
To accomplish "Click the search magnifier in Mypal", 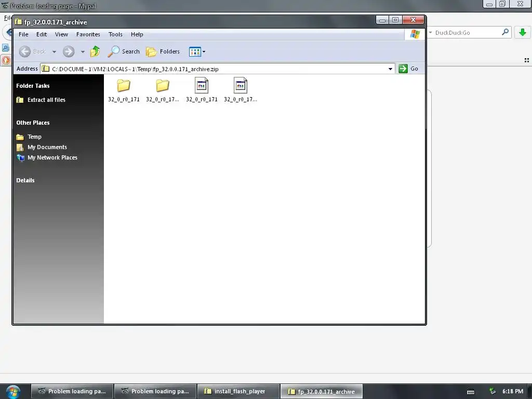I will tap(505, 32).
